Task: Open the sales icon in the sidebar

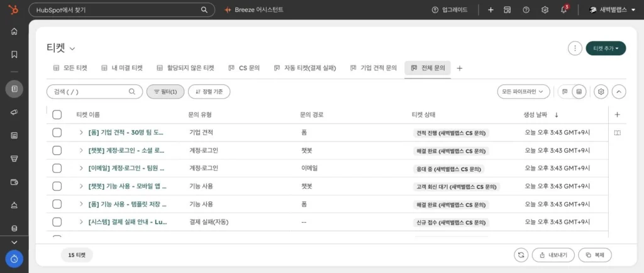Action: [14, 159]
